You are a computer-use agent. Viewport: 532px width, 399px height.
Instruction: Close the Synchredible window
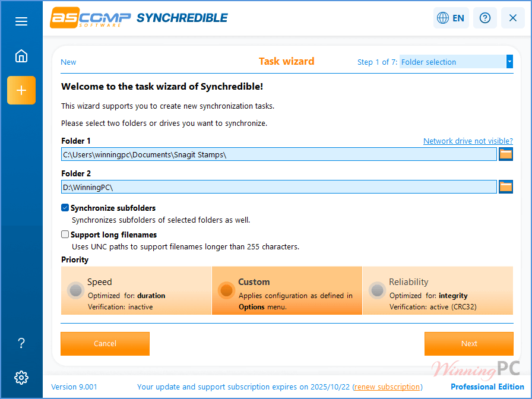(512, 18)
